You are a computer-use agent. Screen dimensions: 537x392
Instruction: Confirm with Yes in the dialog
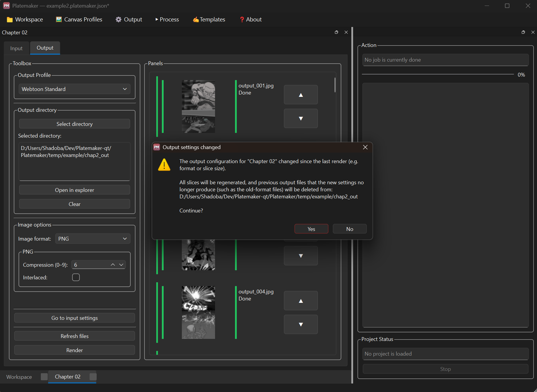pos(311,229)
